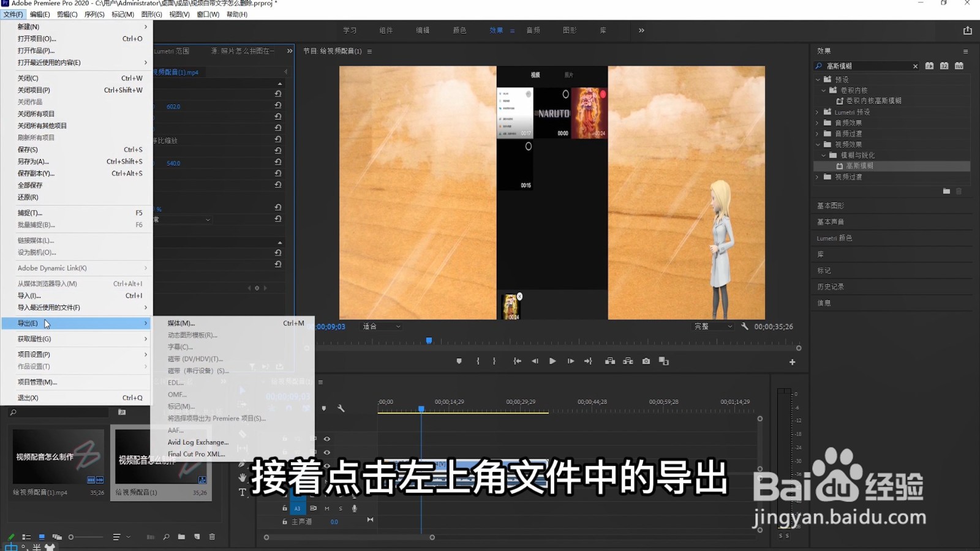This screenshot has width=980, height=551.
Task: Open the 适合 zoom level dropdown
Action: tap(380, 326)
